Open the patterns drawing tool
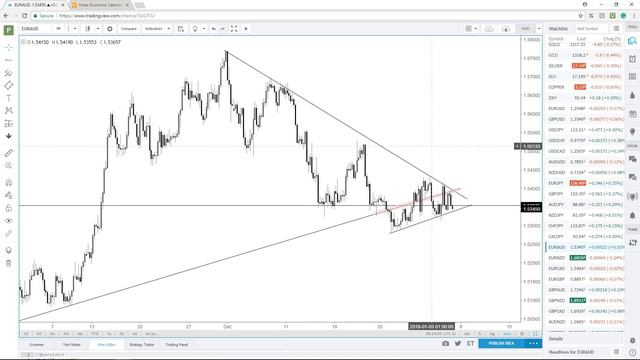 click(9, 111)
